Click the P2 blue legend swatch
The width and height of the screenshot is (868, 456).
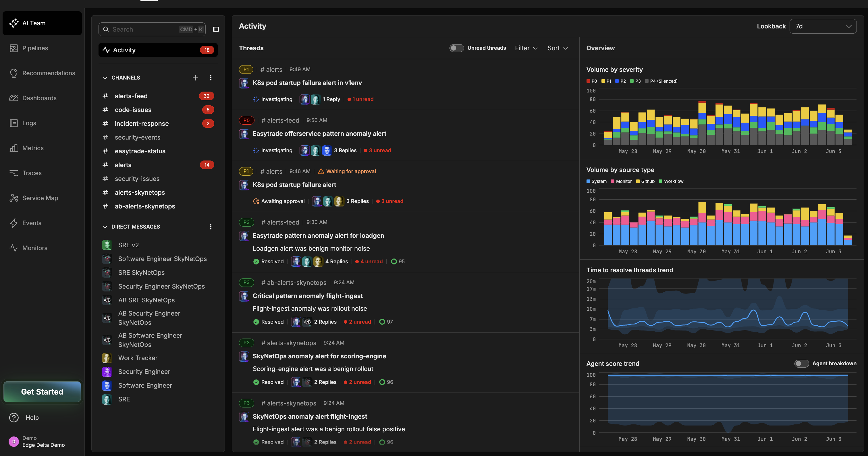617,81
